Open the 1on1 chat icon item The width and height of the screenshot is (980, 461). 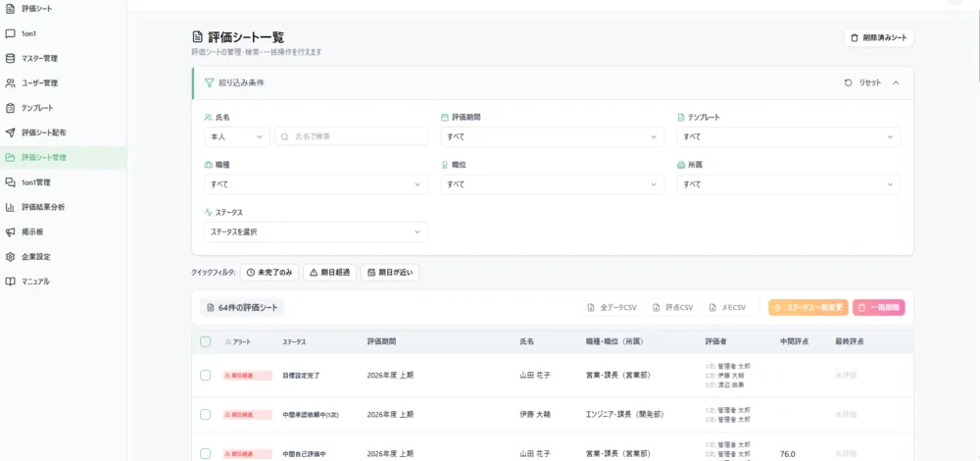[x=10, y=33]
